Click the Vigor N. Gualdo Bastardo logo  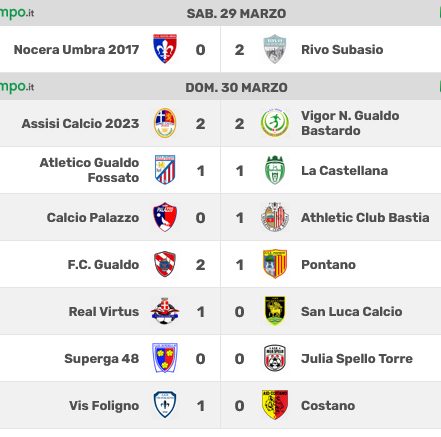pyautogui.click(x=275, y=123)
